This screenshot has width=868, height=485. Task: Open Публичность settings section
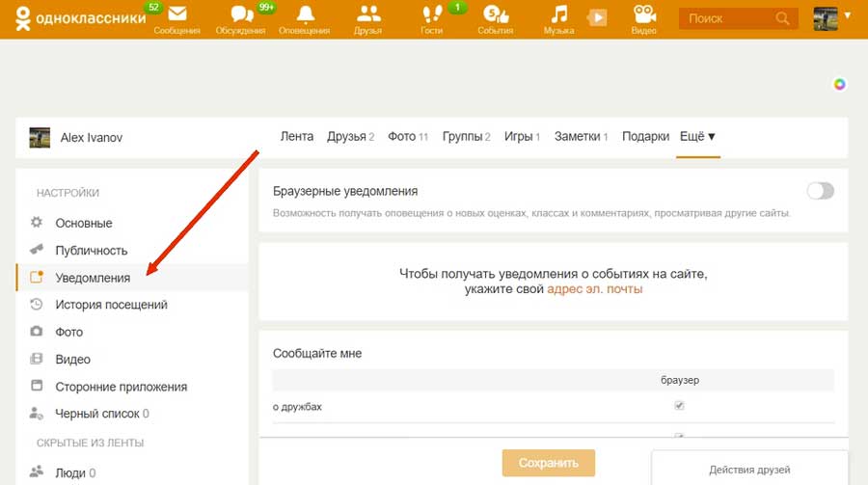(x=92, y=251)
